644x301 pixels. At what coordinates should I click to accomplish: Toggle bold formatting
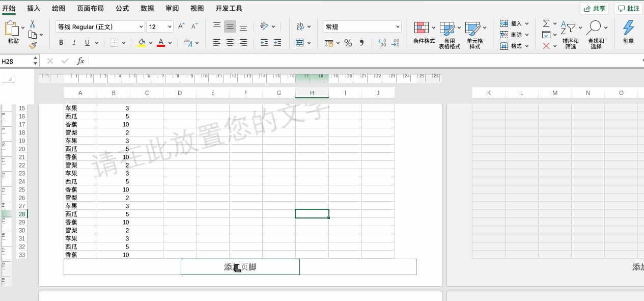[61, 42]
